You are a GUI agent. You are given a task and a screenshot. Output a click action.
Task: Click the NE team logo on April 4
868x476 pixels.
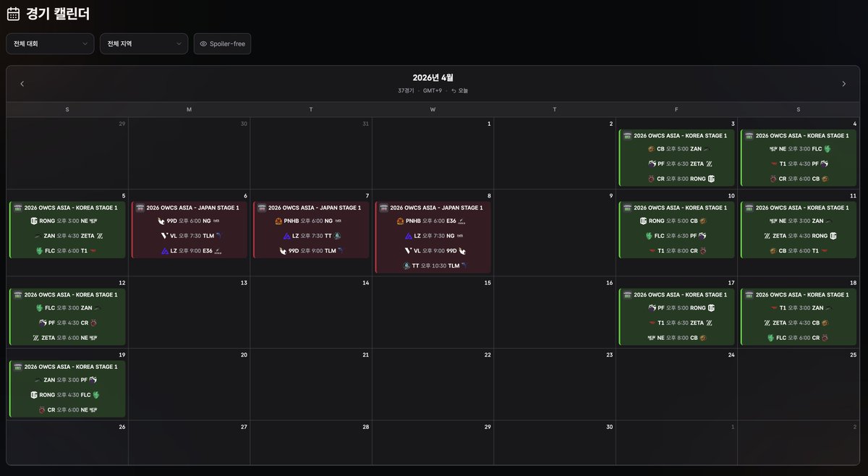click(773, 148)
